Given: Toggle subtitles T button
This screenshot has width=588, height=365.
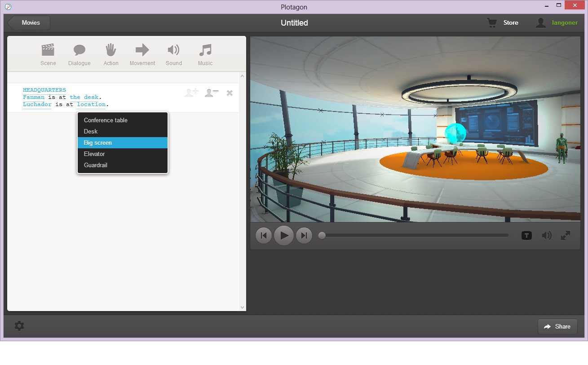Looking at the screenshot, I should pyautogui.click(x=526, y=235).
